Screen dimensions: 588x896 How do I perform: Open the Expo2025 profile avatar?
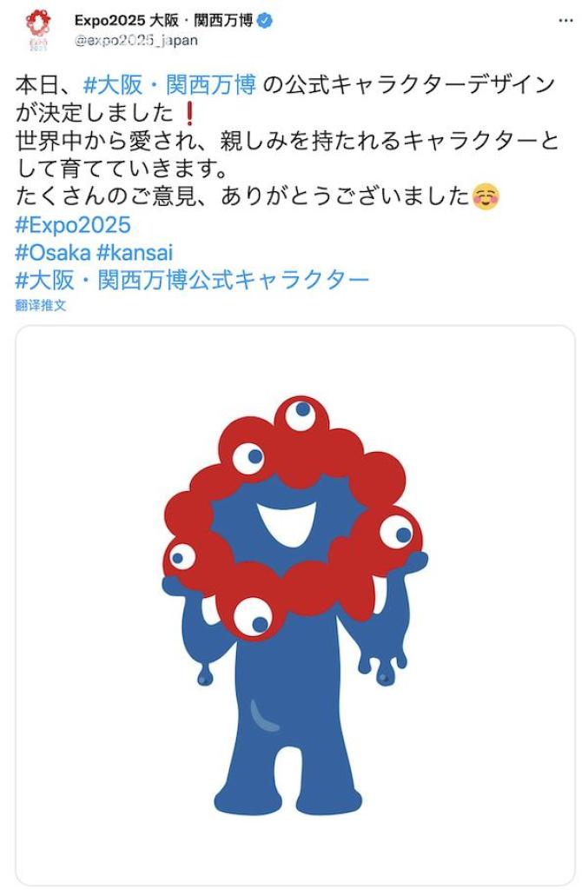(38, 30)
